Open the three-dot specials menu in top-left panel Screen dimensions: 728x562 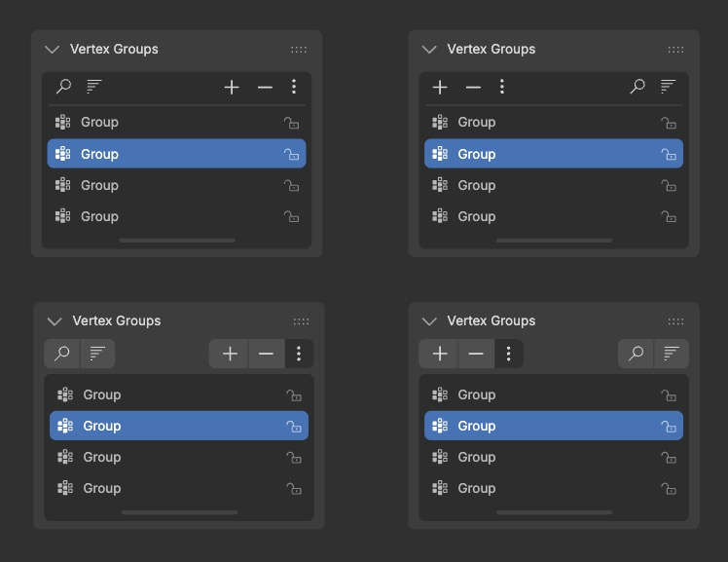294,87
